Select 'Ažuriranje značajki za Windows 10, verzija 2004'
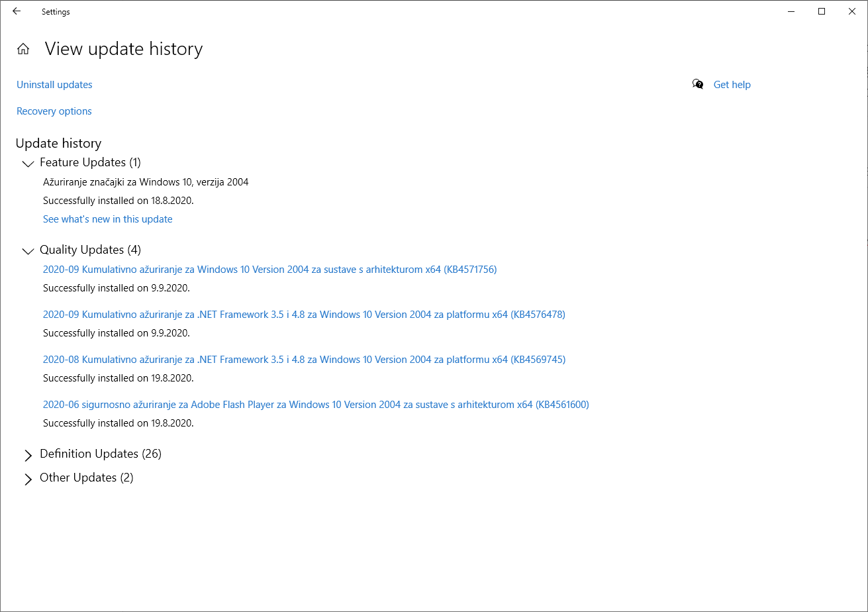 [x=146, y=181]
